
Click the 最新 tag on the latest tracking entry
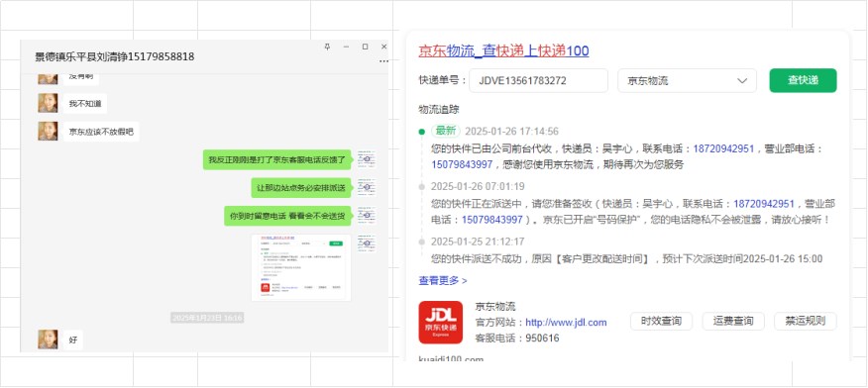coord(446,131)
